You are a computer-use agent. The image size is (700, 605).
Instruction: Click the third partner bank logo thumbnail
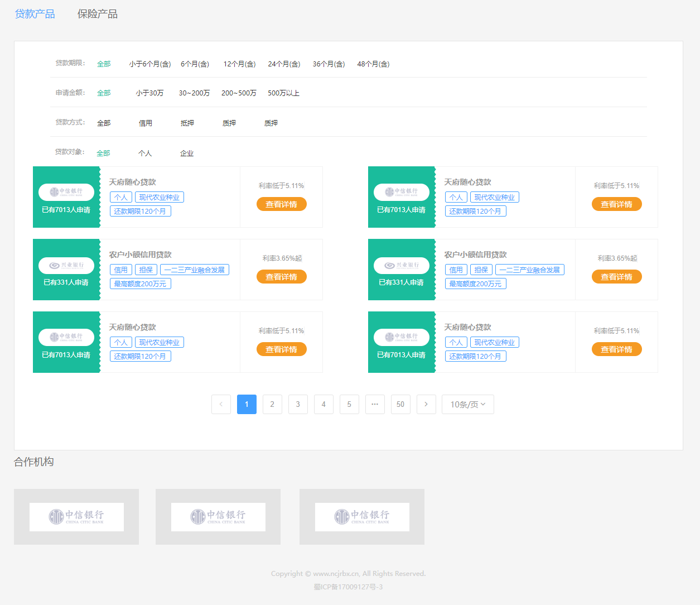click(362, 517)
